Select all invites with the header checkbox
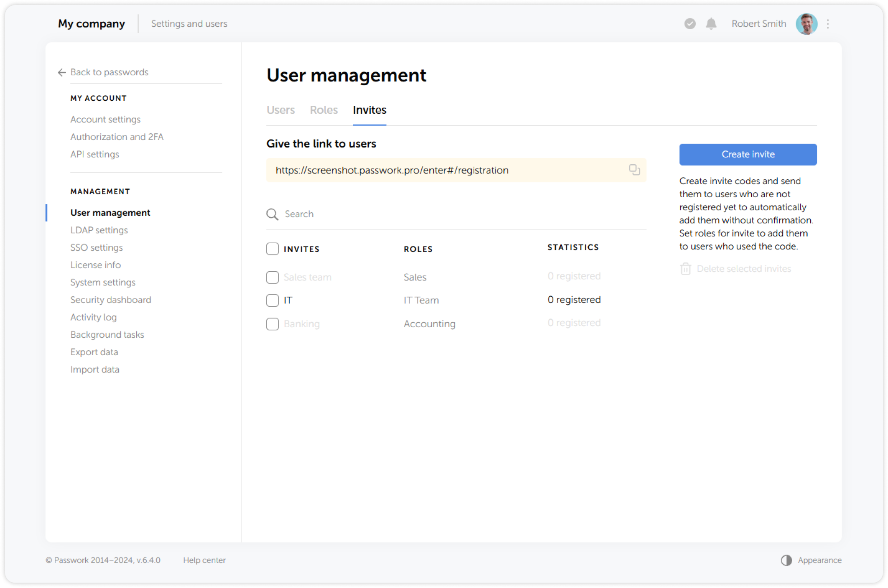Viewport: 888px width, 588px height. click(x=272, y=249)
